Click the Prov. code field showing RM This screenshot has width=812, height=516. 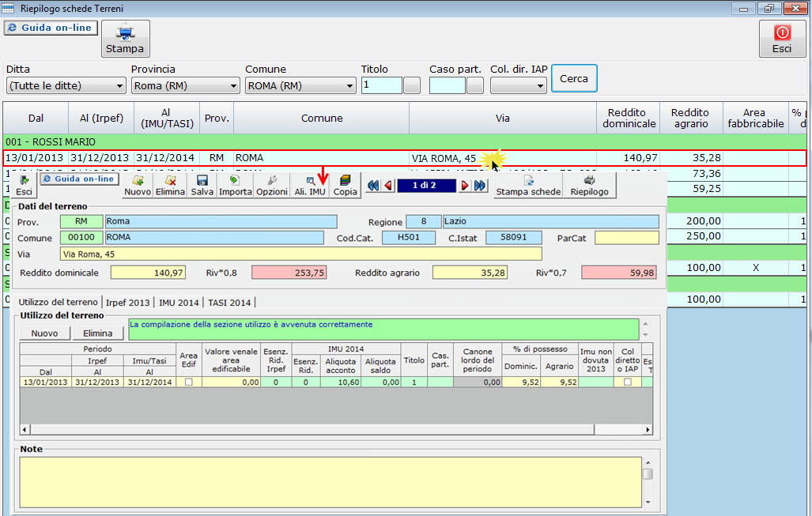pos(81,221)
